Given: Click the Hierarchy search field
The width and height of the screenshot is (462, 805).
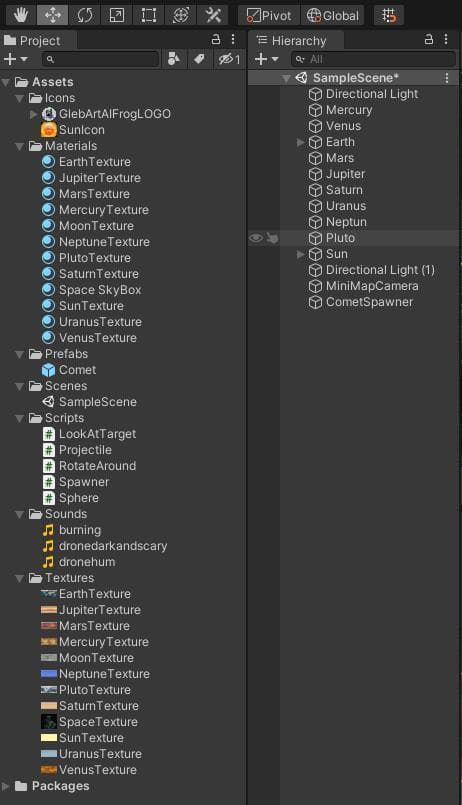Looking at the screenshot, I should (x=373, y=59).
